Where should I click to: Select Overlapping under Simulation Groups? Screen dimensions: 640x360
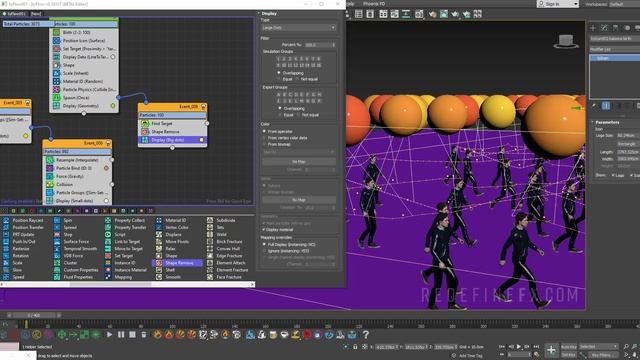(279, 73)
